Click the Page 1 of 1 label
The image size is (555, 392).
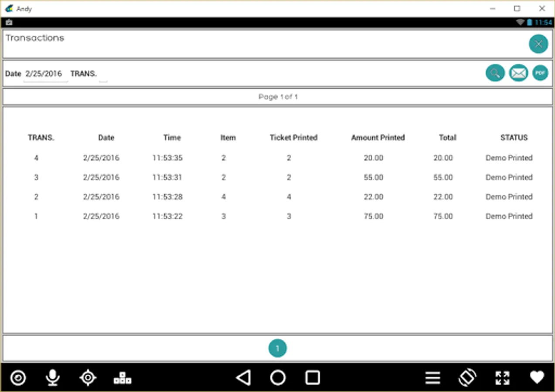coord(278,97)
